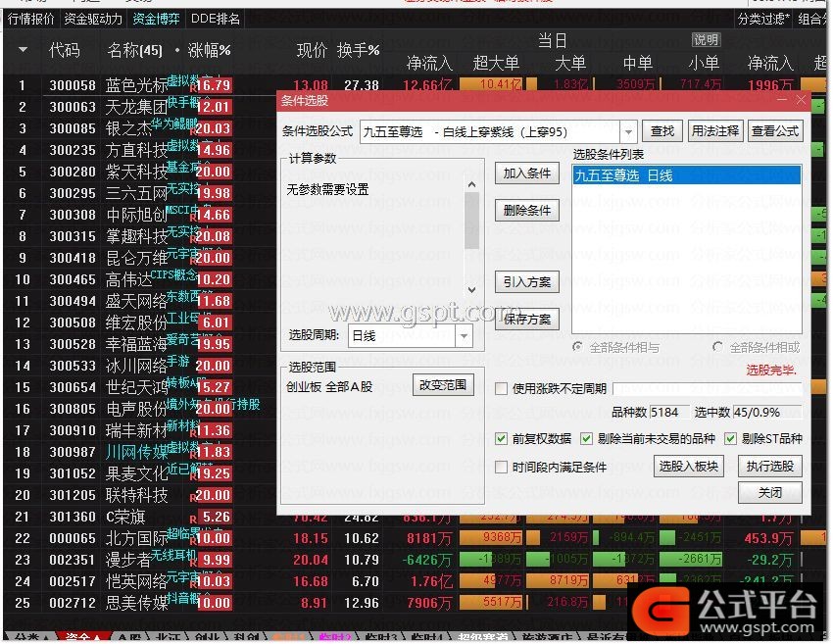Minimize the 条件选股 dialog
Image resolution: width=833 pixels, height=644 pixels.
[x=782, y=100]
